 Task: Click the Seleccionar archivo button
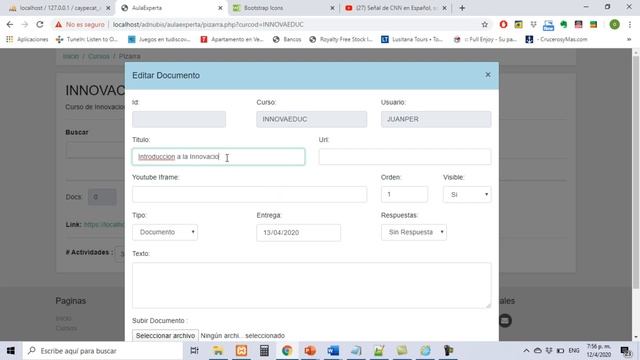point(165,335)
